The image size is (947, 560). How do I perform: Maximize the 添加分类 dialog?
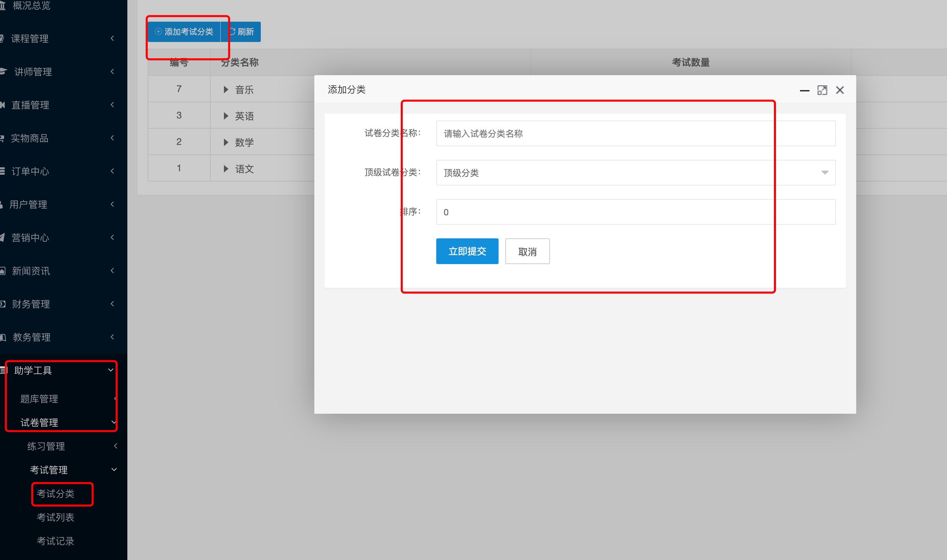click(822, 90)
